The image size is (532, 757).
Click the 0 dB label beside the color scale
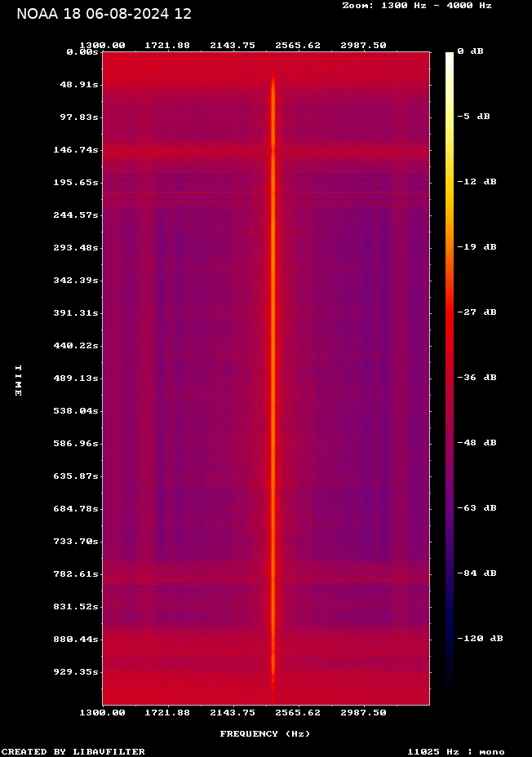pos(470,51)
